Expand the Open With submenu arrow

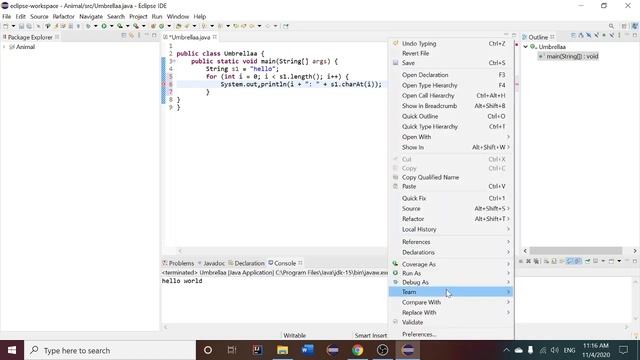click(x=508, y=137)
